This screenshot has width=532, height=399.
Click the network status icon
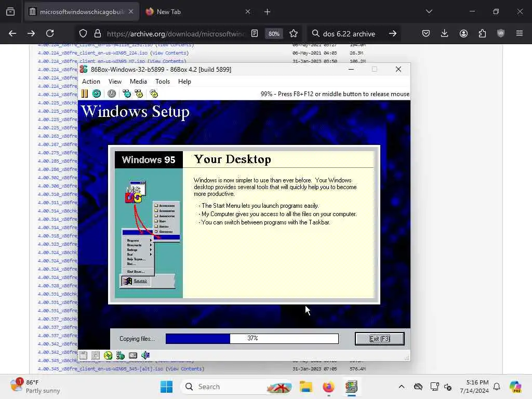pyautogui.click(x=121, y=355)
